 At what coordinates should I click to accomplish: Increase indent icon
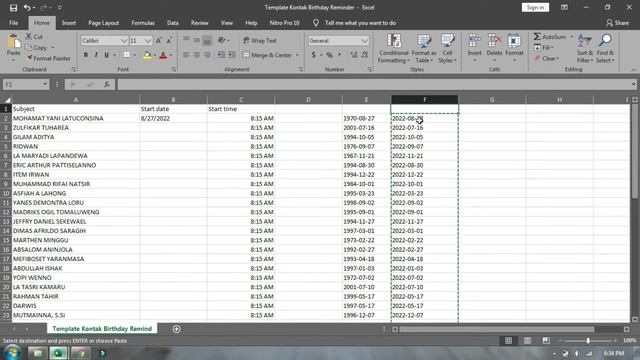[231, 55]
